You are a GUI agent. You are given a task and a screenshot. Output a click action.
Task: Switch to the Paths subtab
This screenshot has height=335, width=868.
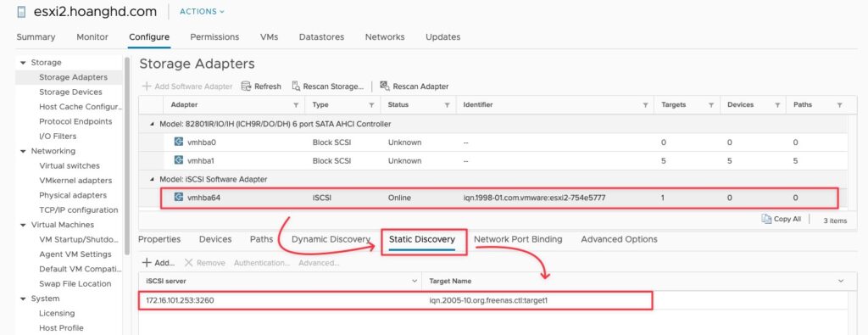261,239
